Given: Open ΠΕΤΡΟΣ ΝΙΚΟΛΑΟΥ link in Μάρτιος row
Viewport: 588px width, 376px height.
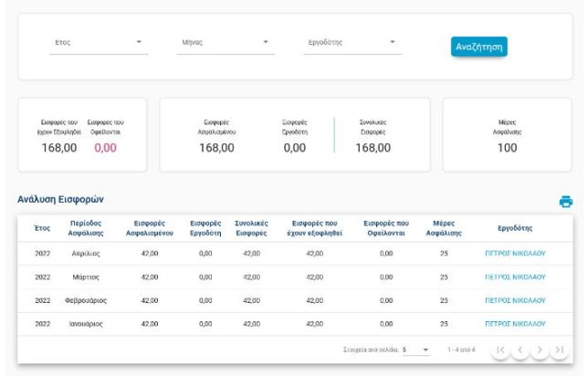Looking at the screenshot, I should pyautogui.click(x=514, y=277).
